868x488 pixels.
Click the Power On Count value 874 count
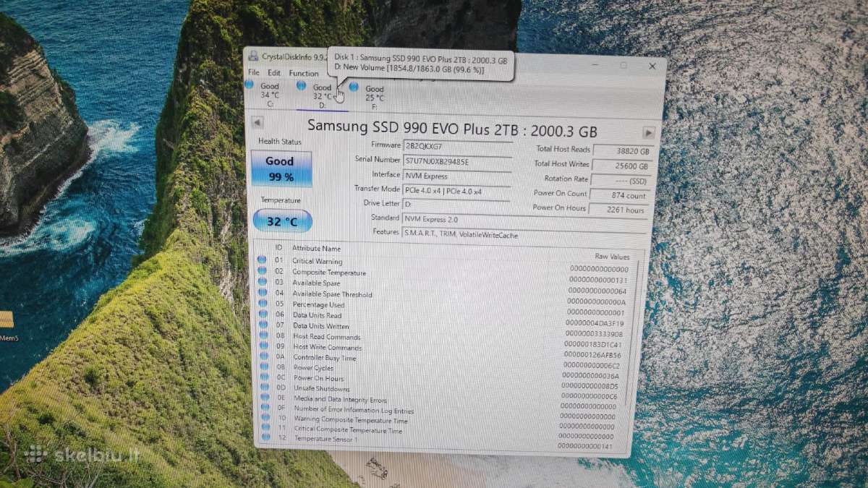point(620,195)
